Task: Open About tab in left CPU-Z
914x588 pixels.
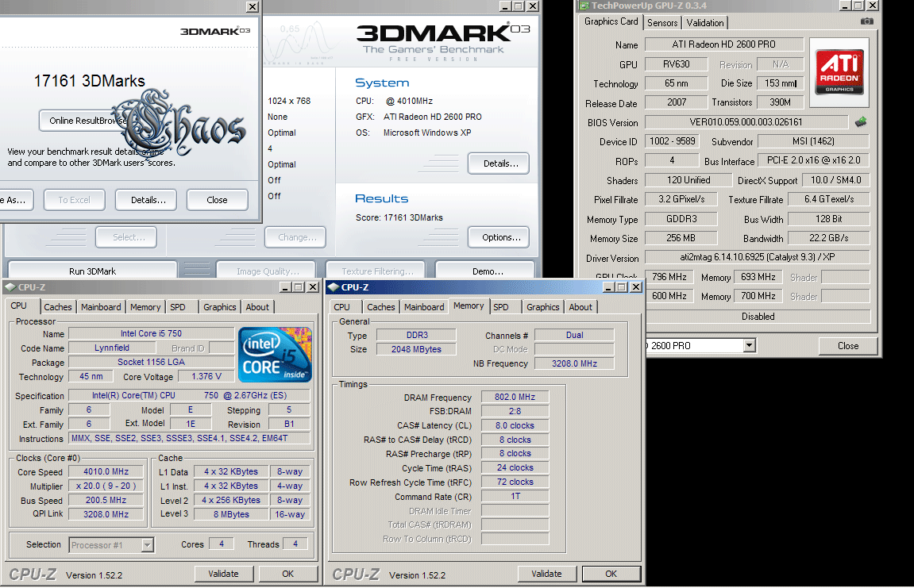Action: 257,307
